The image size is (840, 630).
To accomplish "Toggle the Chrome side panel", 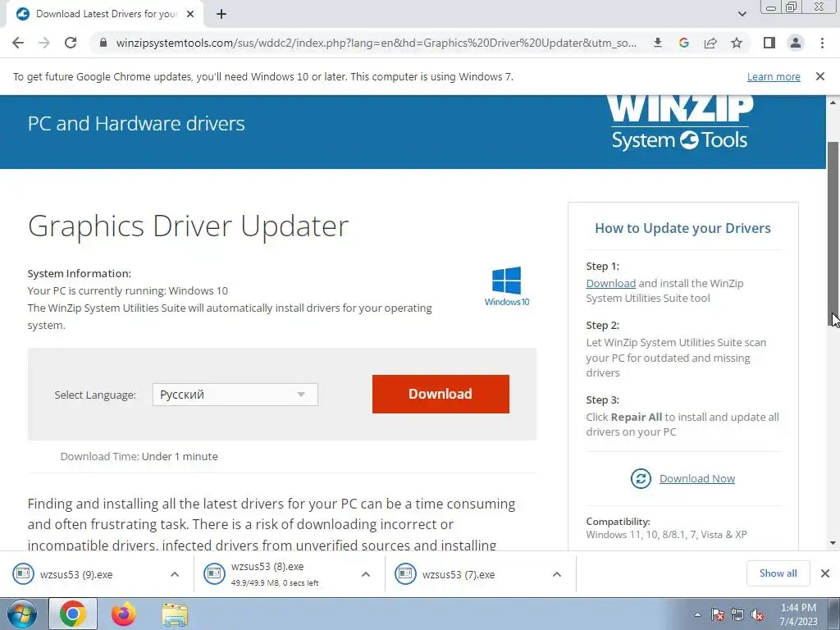I will 769,43.
